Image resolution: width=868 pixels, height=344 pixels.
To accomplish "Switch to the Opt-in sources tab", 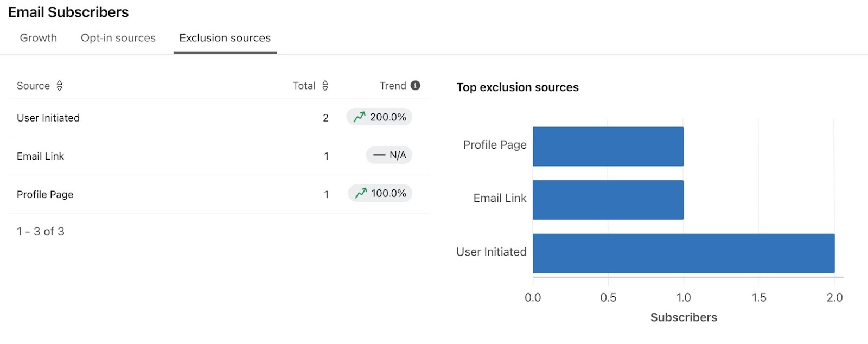I will pos(118,38).
